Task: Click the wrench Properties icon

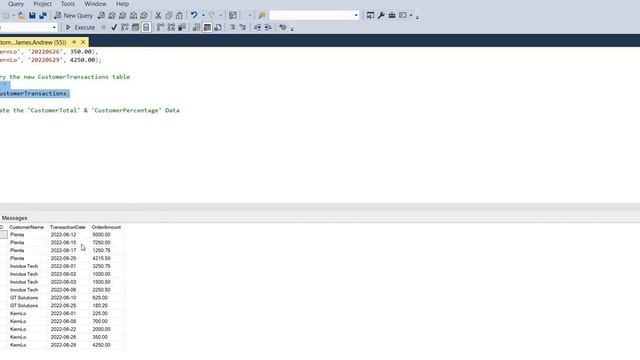Action: [x=381, y=16]
